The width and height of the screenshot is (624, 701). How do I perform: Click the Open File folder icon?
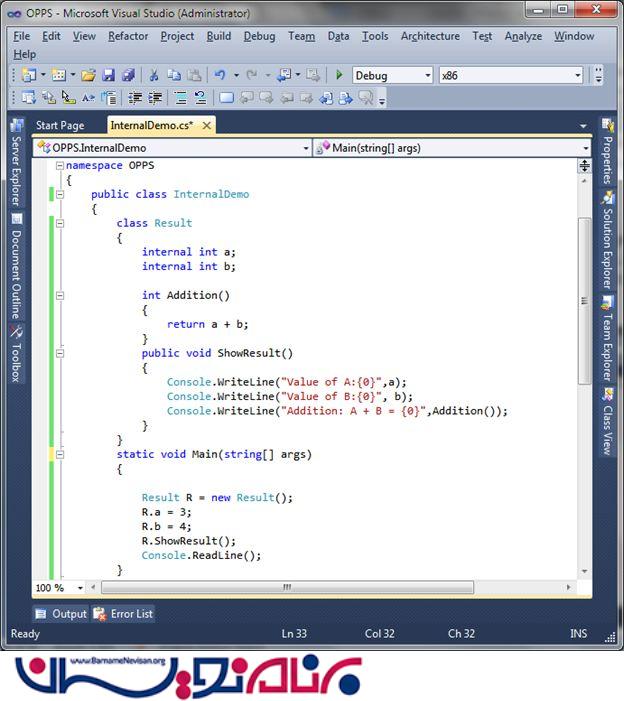[x=88, y=75]
